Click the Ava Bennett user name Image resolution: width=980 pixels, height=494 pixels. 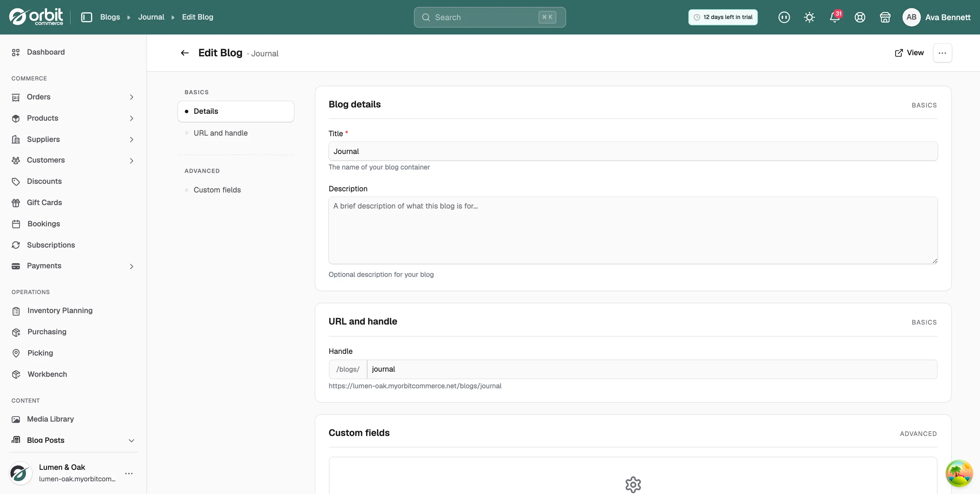pos(948,17)
